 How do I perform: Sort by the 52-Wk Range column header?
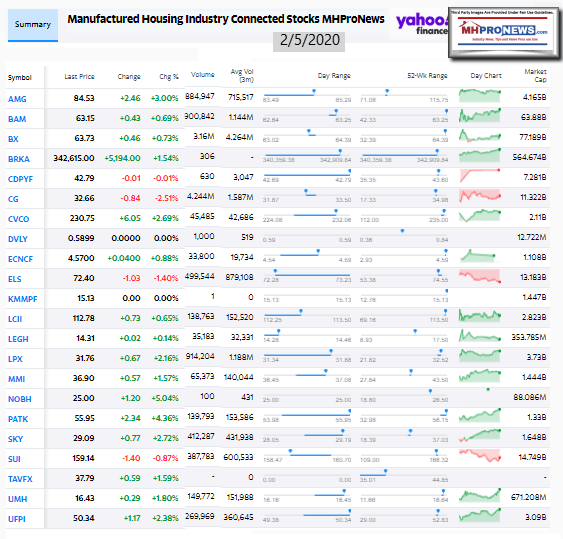click(427, 76)
